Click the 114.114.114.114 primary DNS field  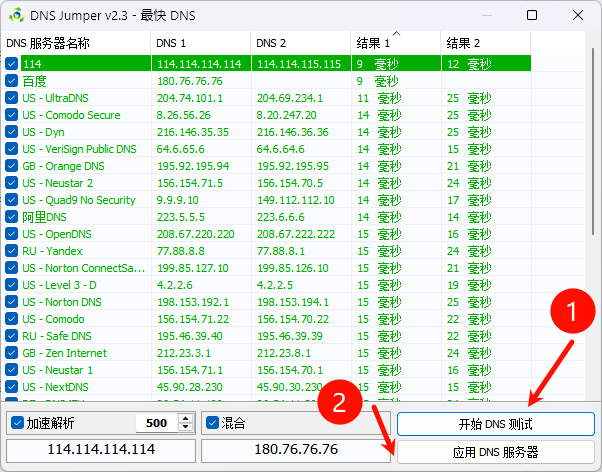(101, 450)
